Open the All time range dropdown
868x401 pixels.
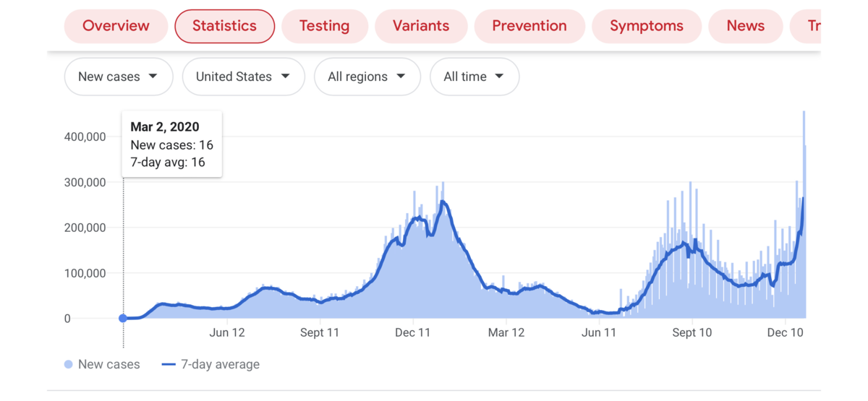[474, 77]
